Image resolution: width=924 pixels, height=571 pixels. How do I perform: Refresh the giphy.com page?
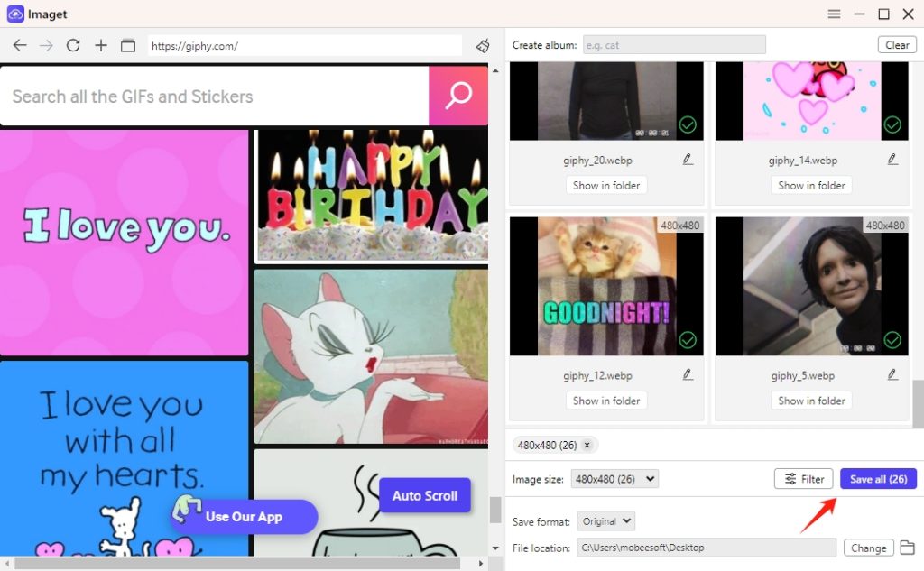(73, 44)
